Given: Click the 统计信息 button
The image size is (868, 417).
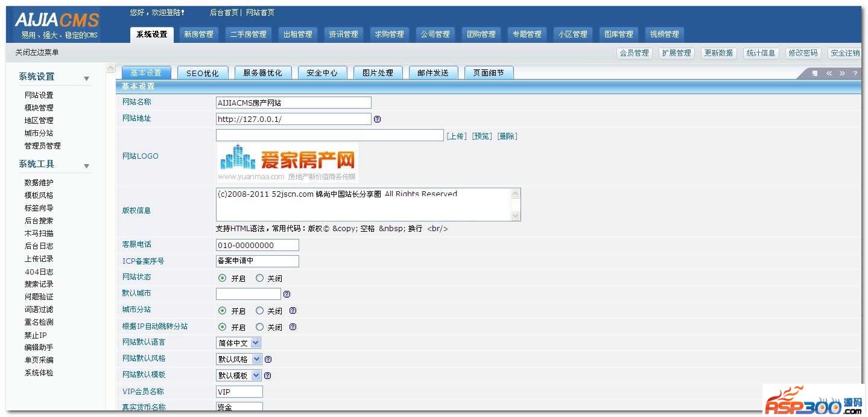Looking at the screenshot, I should pos(761,53).
